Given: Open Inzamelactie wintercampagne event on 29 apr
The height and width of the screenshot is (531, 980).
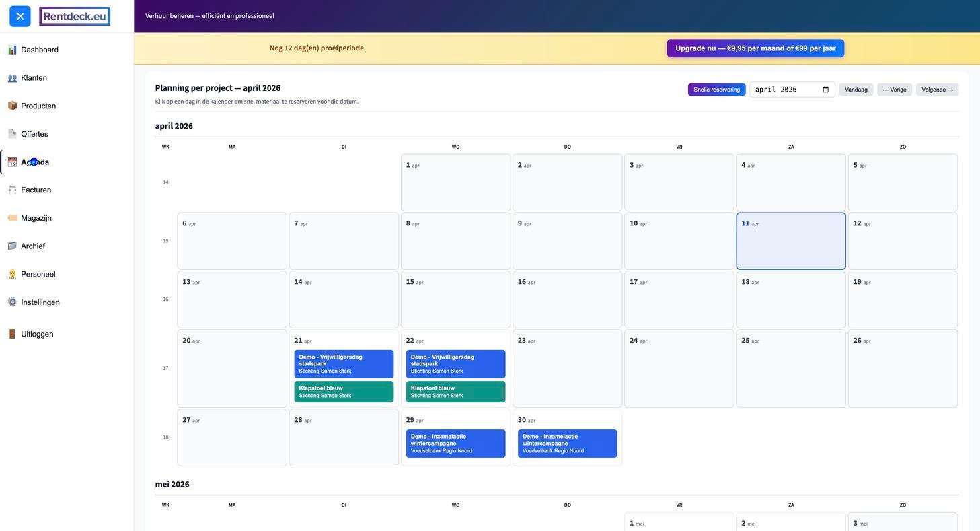Looking at the screenshot, I should [x=455, y=444].
